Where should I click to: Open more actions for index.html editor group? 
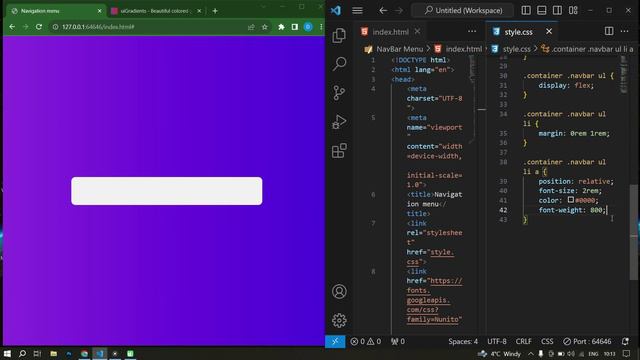pos(472,31)
